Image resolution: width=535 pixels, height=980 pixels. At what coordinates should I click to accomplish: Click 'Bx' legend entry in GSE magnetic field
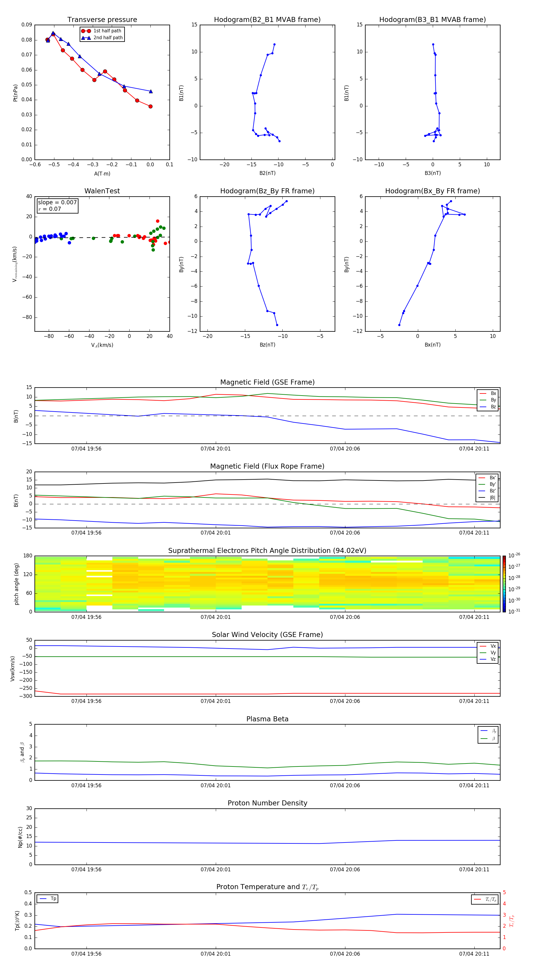[x=488, y=394]
